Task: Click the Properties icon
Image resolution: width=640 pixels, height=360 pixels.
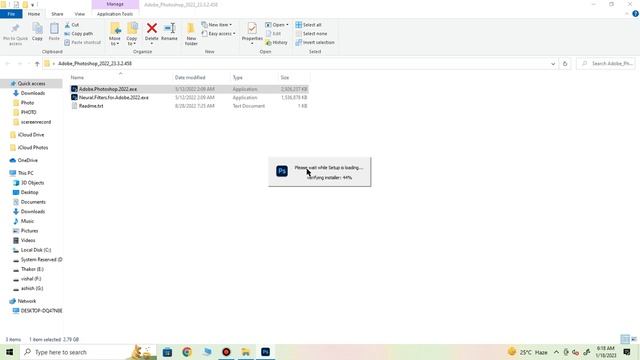Action: coord(252,28)
